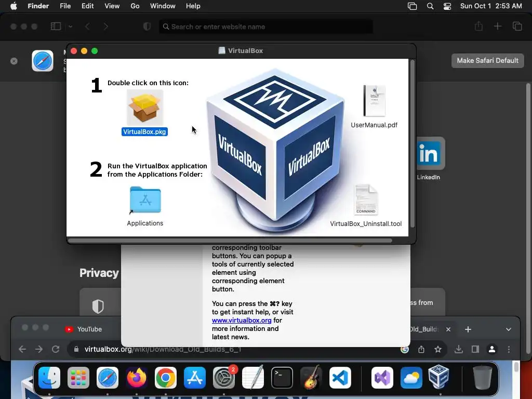Image resolution: width=532 pixels, height=399 pixels.
Task: Open Chrome downloads icon
Action: click(459, 349)
